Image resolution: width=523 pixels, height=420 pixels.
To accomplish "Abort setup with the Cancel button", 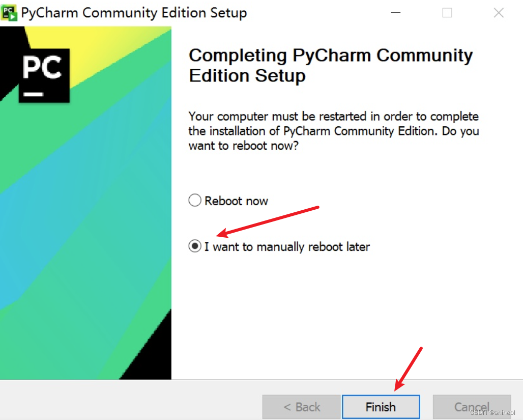I will (472, 407).
